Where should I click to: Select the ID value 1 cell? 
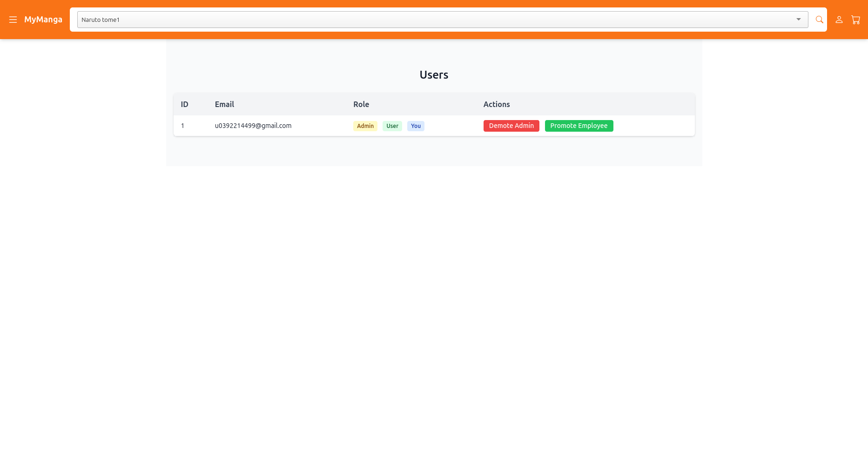coord(182,126)
